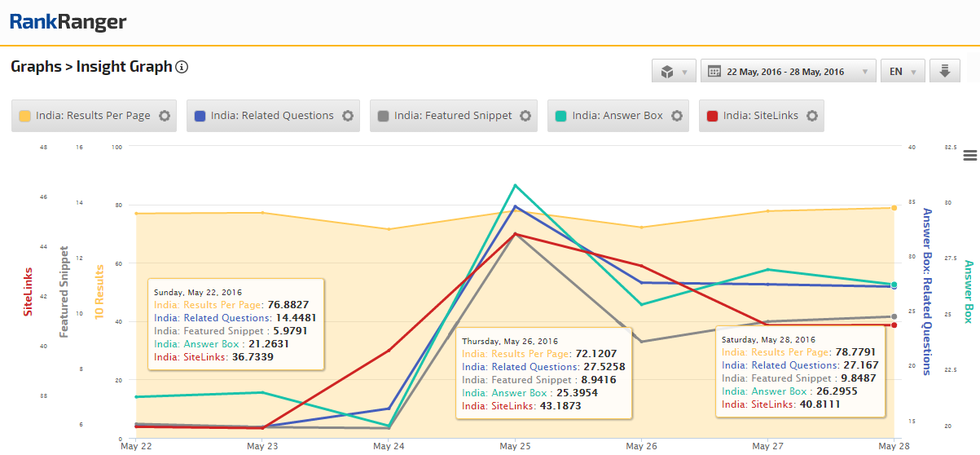Screen dimensions: 980x455
Task: Click the yellow Results Per Page swatch
Action: 24,116
